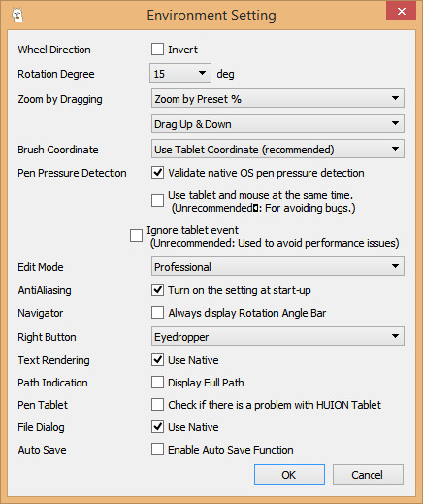This screenshot has width=423, height=504.
Task: Click the Wheel Direction label
Action: (x=54, y=50)
